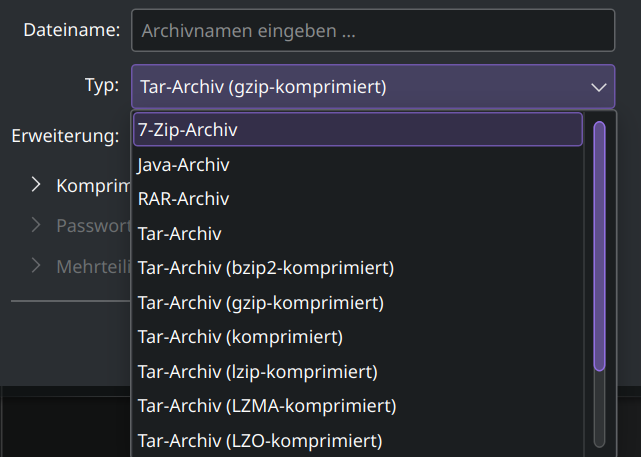This screenshot has width=641, height=457.
Task: Expand the Passwort section chevron
Action: click(36, 225)
